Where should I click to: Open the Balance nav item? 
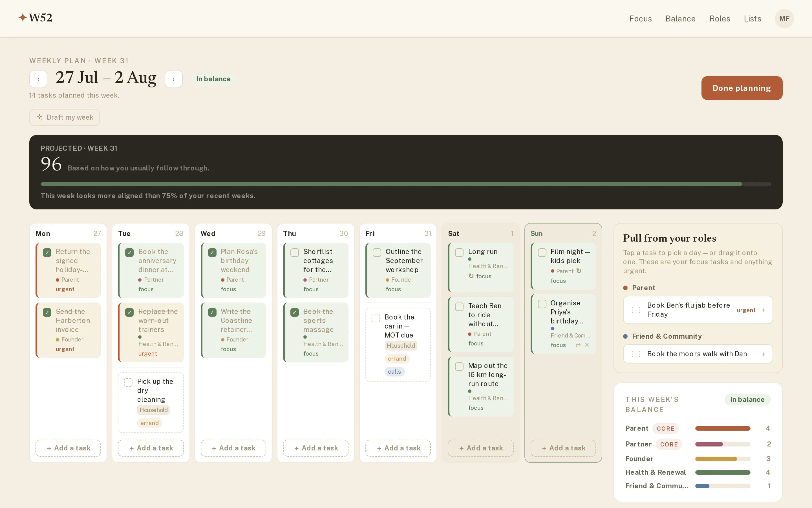click(680, 18)
